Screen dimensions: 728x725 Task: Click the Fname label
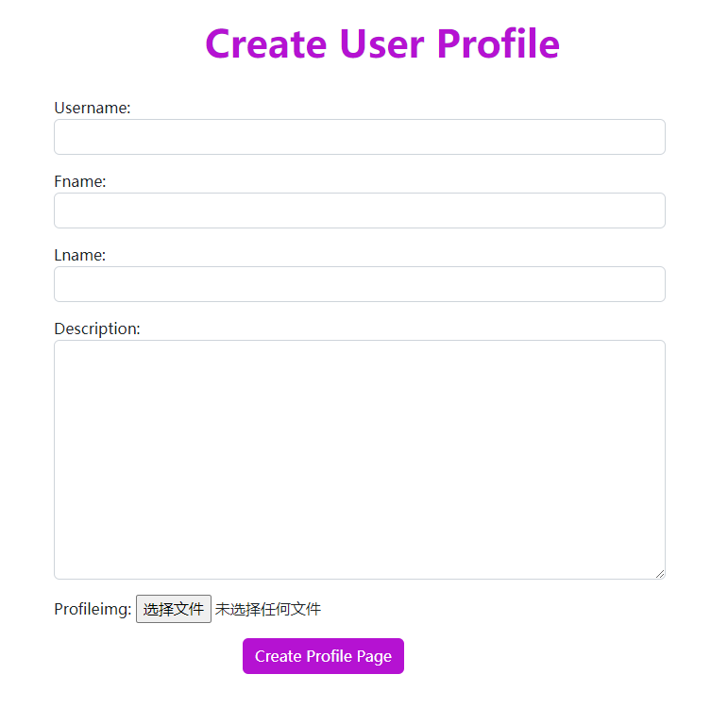coord(80,181)
